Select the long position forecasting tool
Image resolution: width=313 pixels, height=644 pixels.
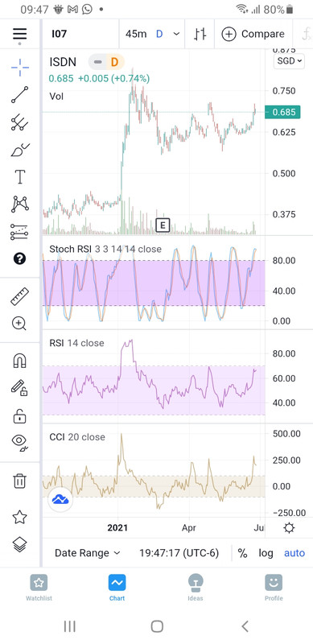coord(20,232)
